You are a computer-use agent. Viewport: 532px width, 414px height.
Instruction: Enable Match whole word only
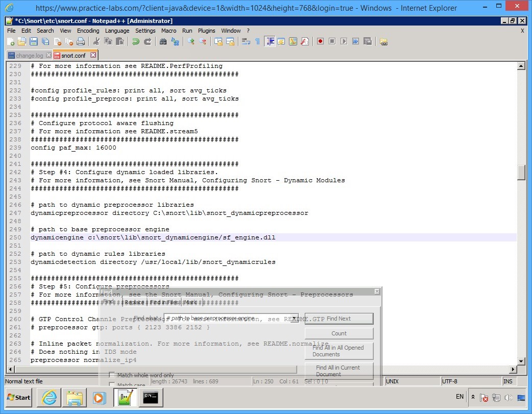(x=111, y=375)
